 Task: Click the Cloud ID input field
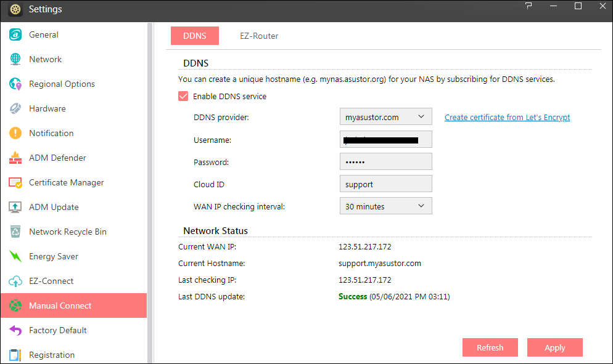(x=386, y=184)
